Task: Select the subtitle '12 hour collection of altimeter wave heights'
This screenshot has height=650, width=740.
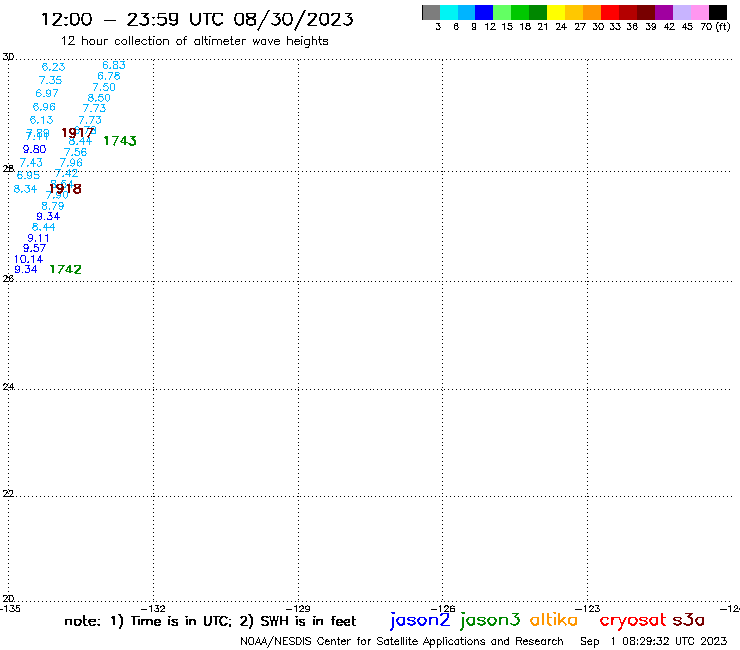Action: point(194,41)
